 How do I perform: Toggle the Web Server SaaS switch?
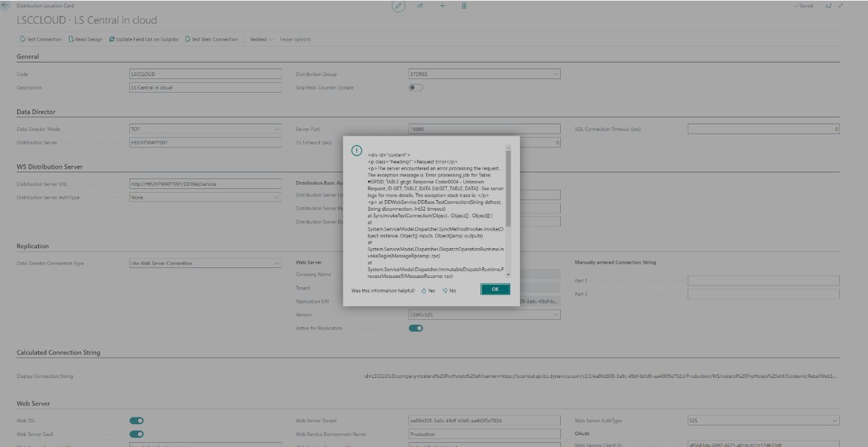137,434
